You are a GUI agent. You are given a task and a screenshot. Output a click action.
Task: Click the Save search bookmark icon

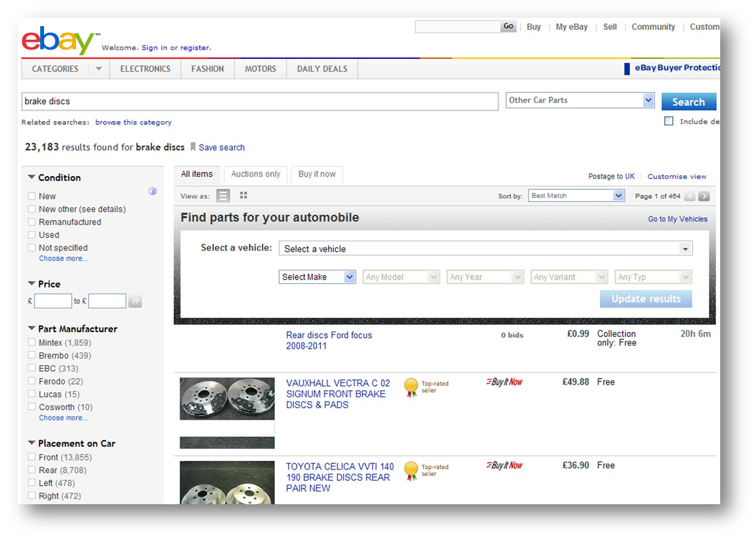tap(193, 147)
